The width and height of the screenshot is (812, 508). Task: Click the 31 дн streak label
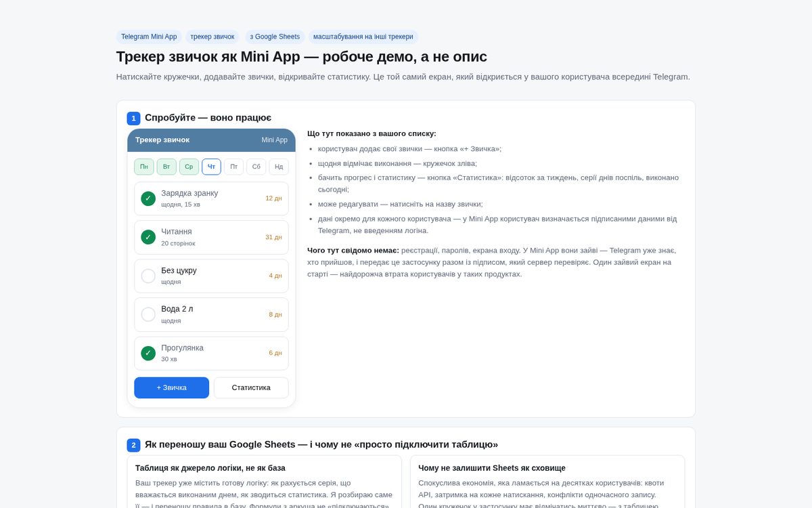pyautogui.click(x=273, y=237)
